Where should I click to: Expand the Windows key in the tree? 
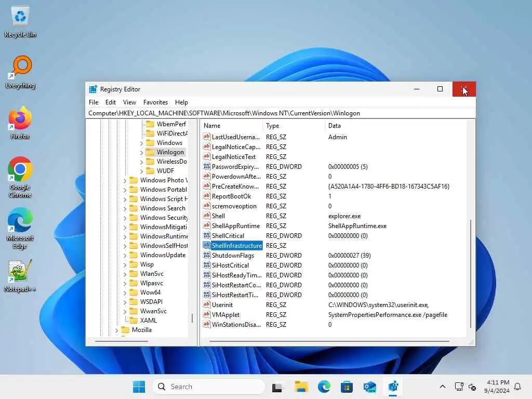pyautogui.click(x=141, y=143)
